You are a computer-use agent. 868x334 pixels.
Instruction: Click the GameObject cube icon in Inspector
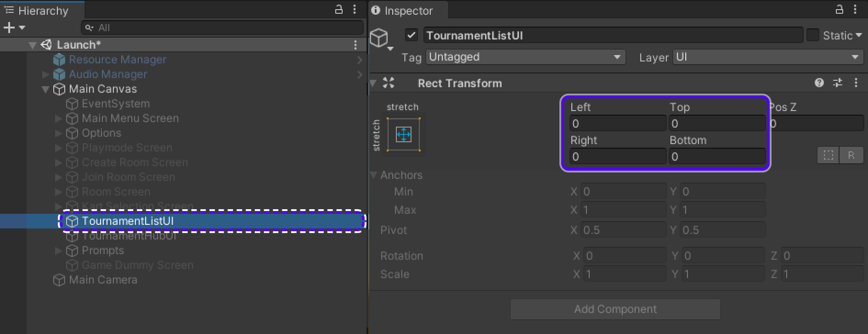[x=379, y=38]
